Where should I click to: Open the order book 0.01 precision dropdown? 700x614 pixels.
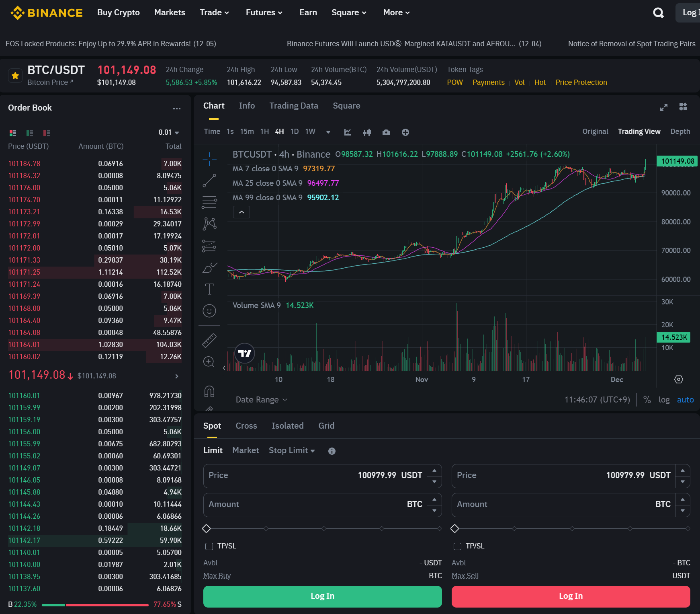(169, 132)
